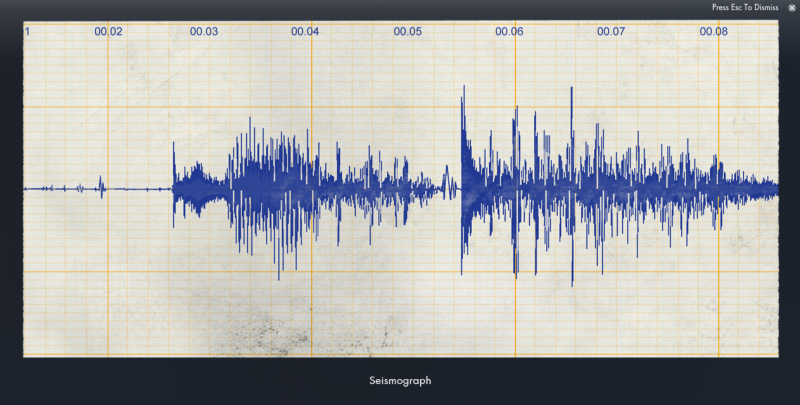
Task: Open the seismograph chart image
Action: [401, 189]
